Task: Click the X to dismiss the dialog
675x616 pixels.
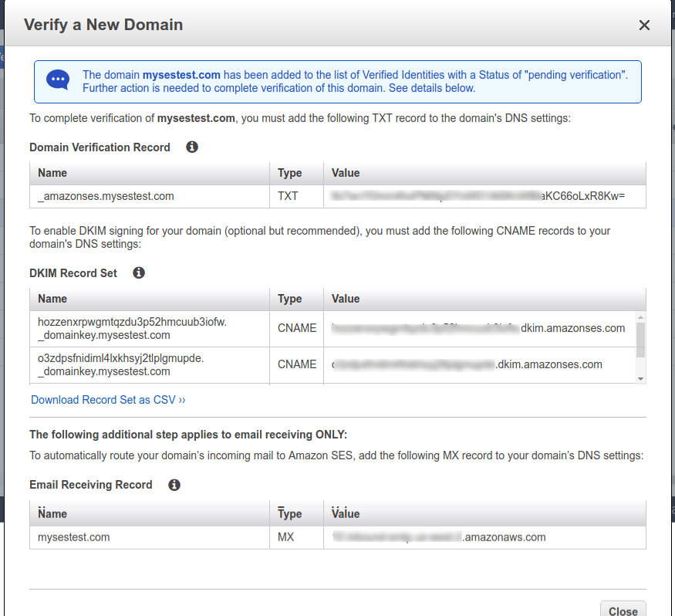Action: [644, 25]
